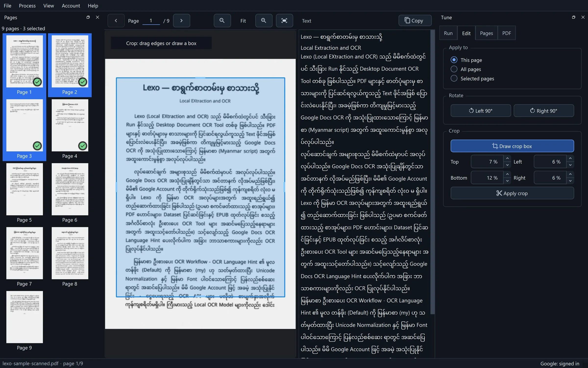The width and height of the screenshot is (588, 368).
Task: Click the text panel vertical scrollbar
Action: pyautogui.click(x=432, y=172)
